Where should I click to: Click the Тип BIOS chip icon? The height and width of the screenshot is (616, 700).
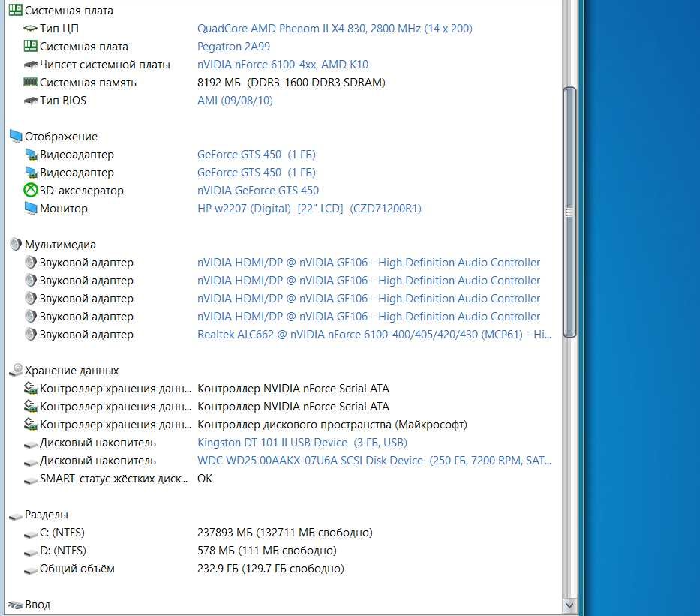coord(30,101)
